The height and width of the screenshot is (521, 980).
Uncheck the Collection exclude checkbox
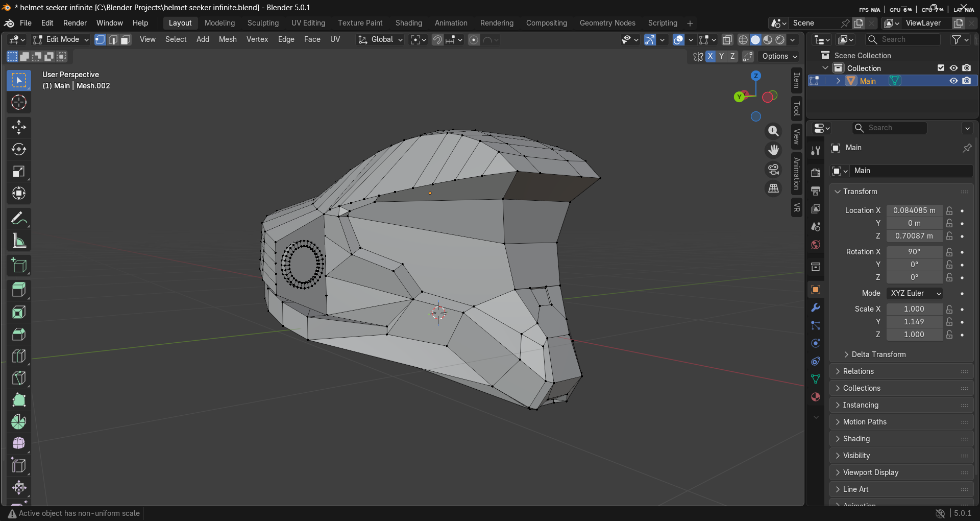click(941, 68)
